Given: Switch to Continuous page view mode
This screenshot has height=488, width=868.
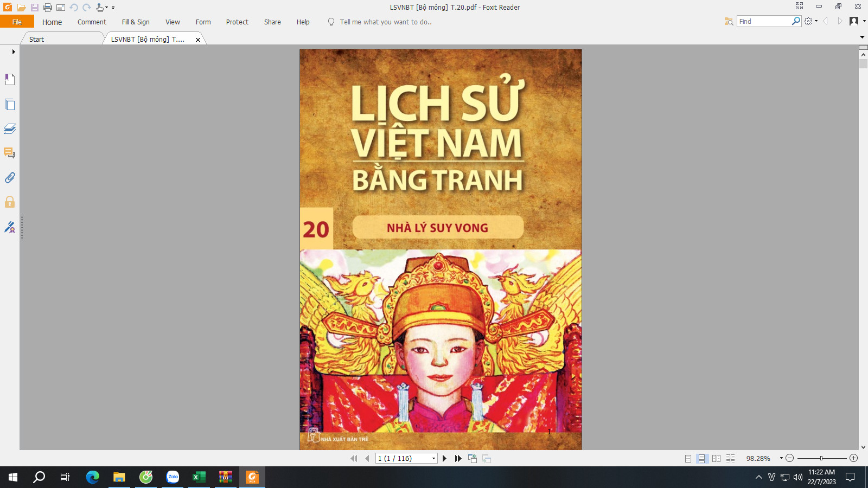Looking at the screenshot, I should coord(702,459).
